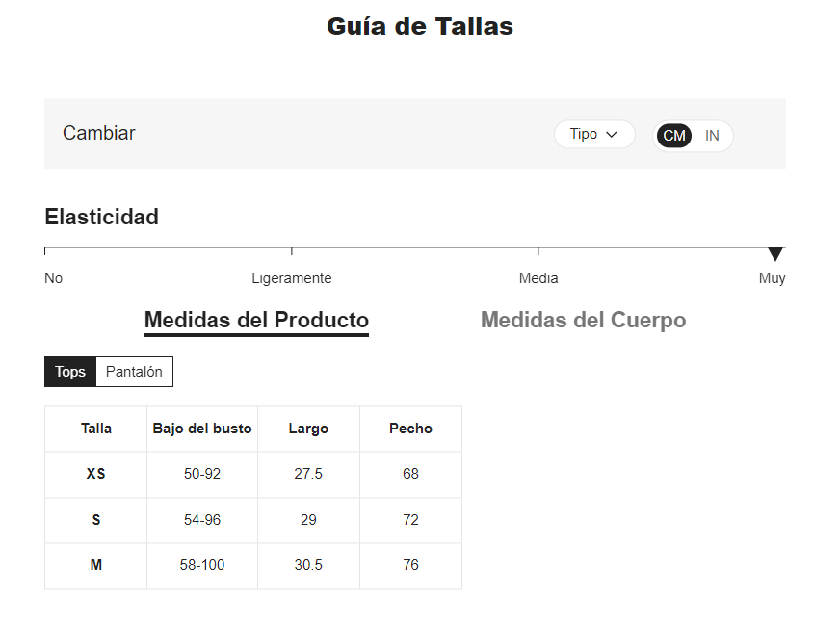Switch units to IN
Screen dimensions: 840x624
pos(712,136)
